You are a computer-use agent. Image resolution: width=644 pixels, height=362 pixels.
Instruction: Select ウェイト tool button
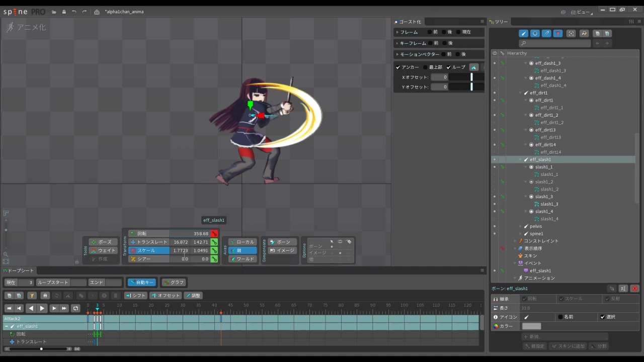click(103, 250)
